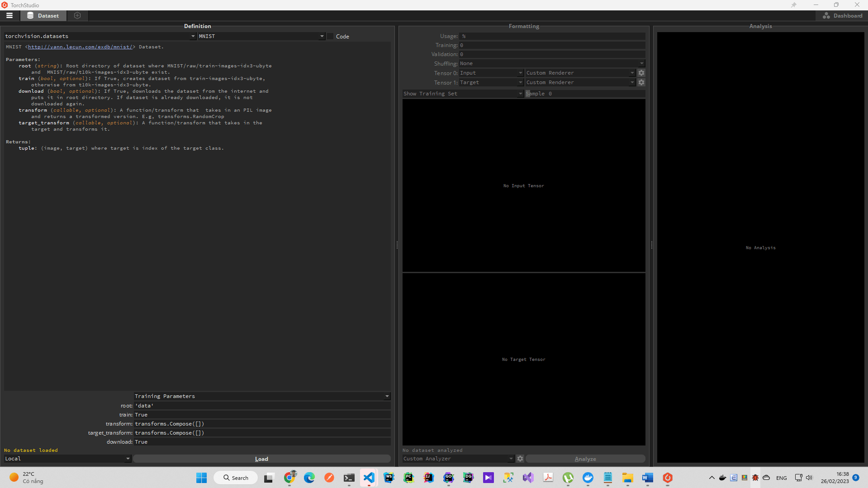The image size is (868, 488).
Task: Open uTorrent from the taskbar
Action: [x=568, y=478]
